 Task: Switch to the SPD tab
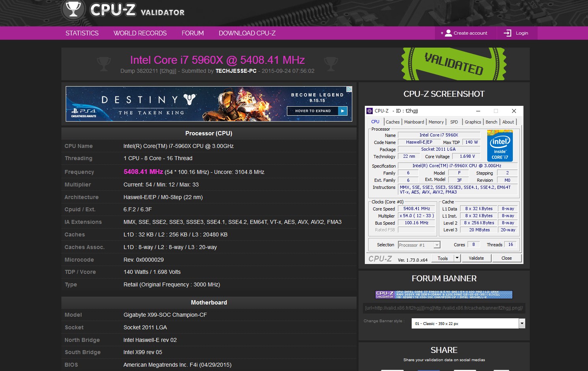(454, 122)
